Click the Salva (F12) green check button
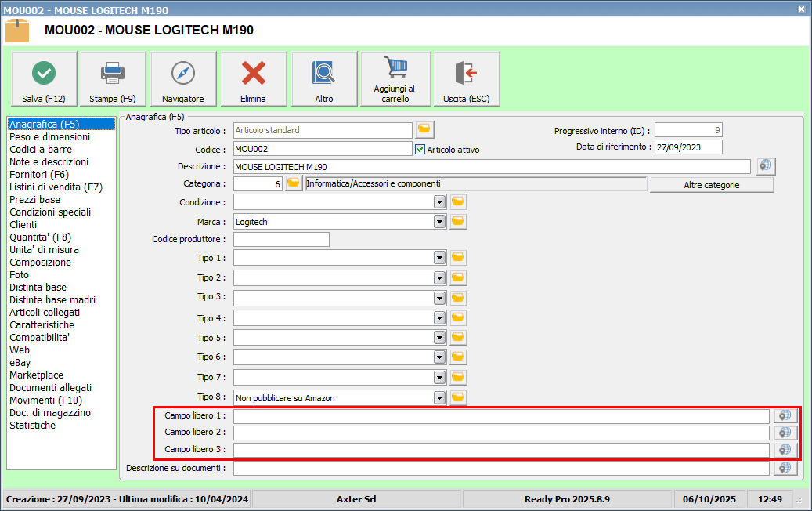 44,79
